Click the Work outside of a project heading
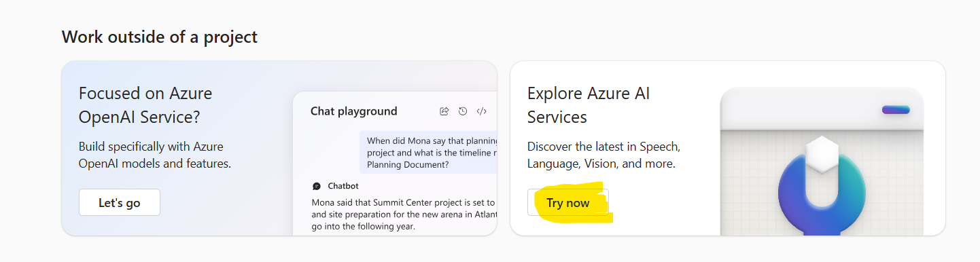This screenshot has width=980, height=262. click(160, 36)
